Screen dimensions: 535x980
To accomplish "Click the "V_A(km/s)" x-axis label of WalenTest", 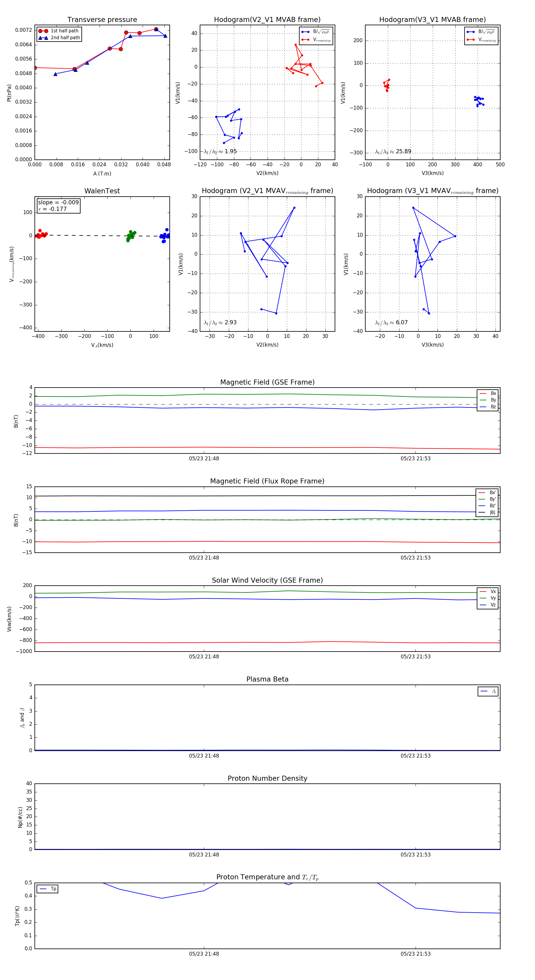I will tap(102, 345).
